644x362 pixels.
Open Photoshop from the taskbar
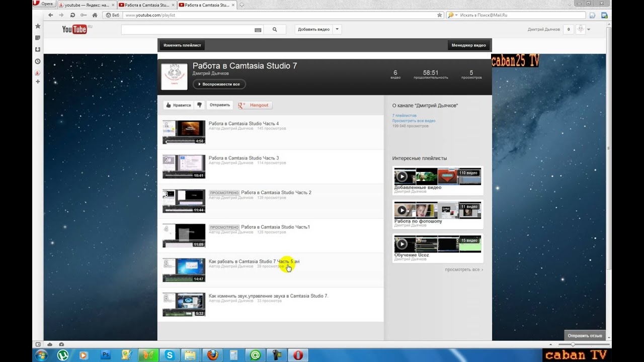[x=105, y=355]
